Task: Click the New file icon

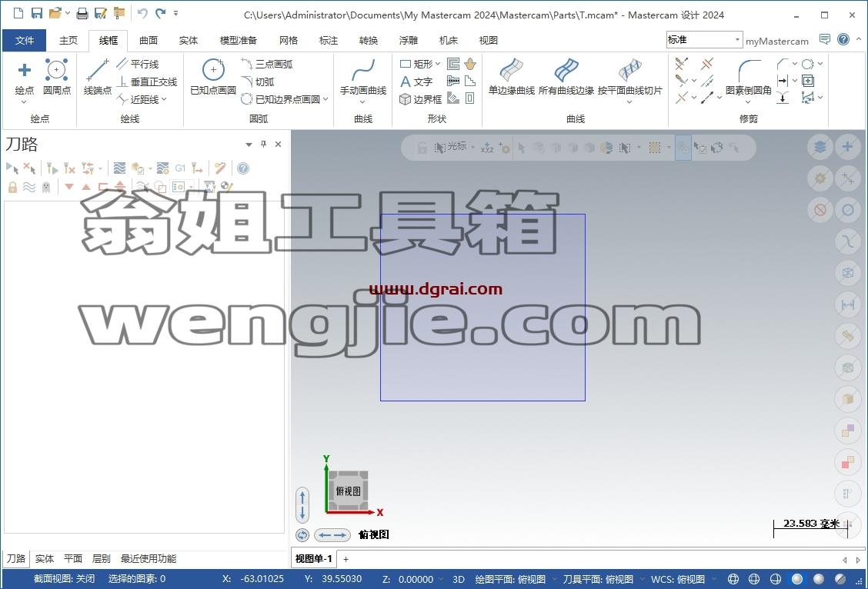Action: pyautogui.click(x=18, y=13)
